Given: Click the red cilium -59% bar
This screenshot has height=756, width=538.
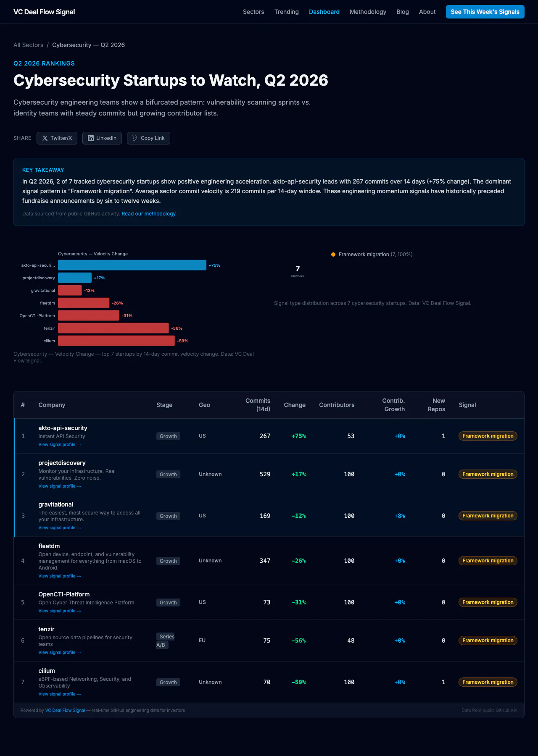Looking at the screenshot, I should point(116,341).
